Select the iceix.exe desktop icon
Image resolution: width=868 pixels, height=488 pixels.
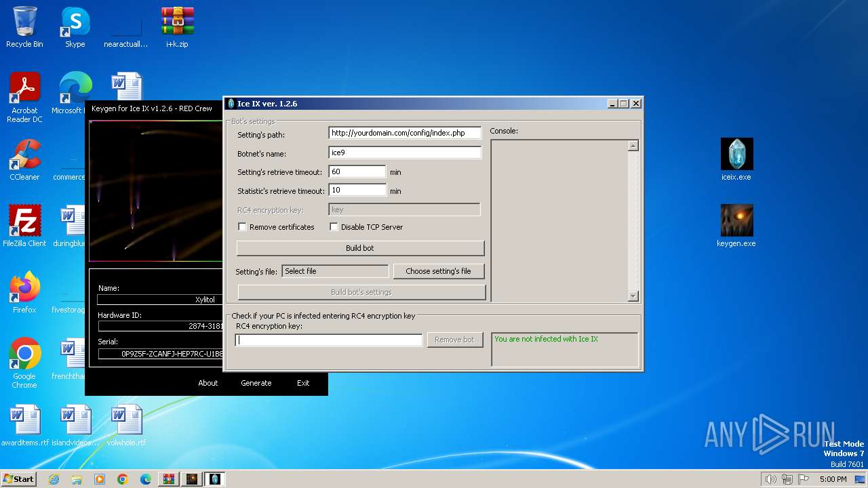click(x=736, y=160)
